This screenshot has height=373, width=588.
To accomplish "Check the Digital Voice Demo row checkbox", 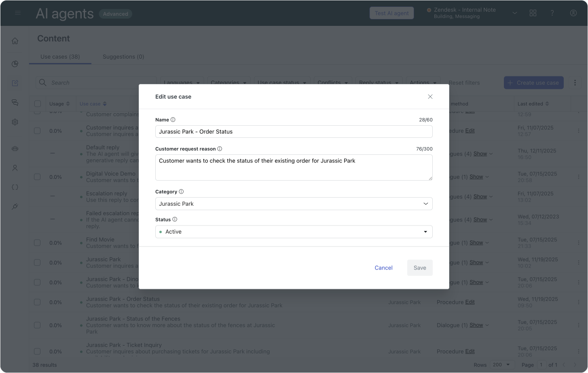I will (37, 177).
